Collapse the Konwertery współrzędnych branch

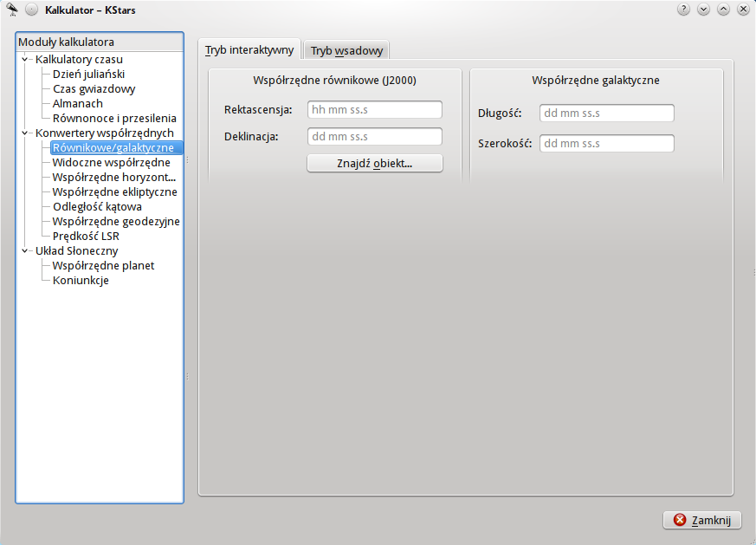tap(25, 133)
